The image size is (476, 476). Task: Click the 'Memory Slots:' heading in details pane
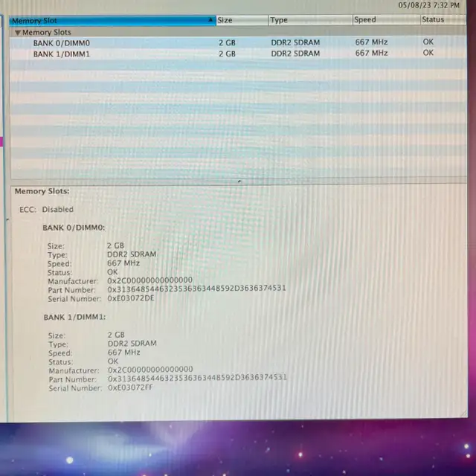(x=42, y=191)
